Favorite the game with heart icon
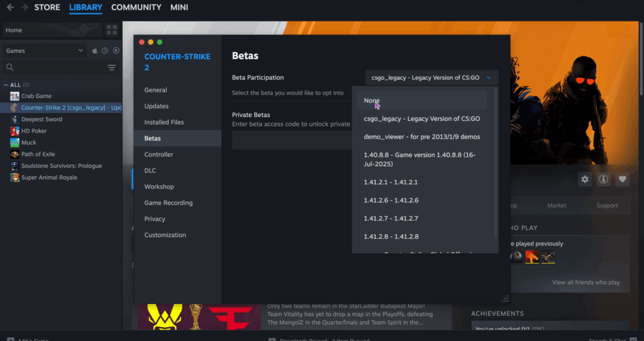This screenshot has height=341, width=644. 622,179
